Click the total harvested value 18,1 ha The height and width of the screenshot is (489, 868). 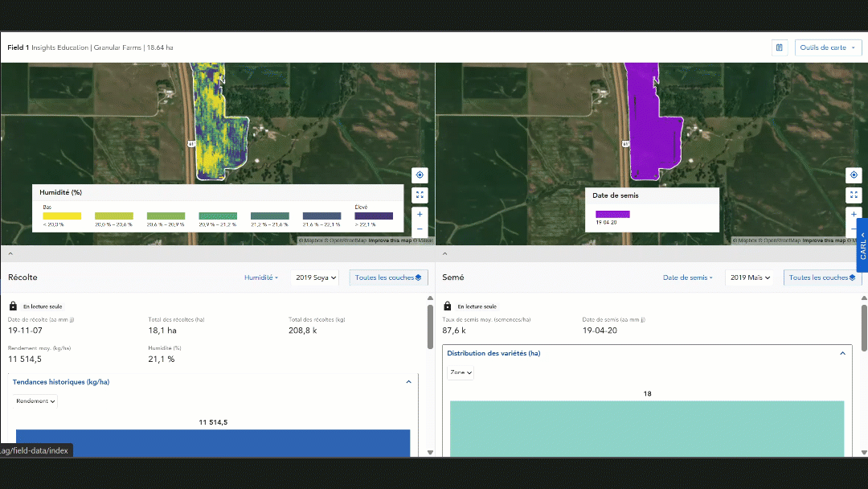[x=162, y=331]
